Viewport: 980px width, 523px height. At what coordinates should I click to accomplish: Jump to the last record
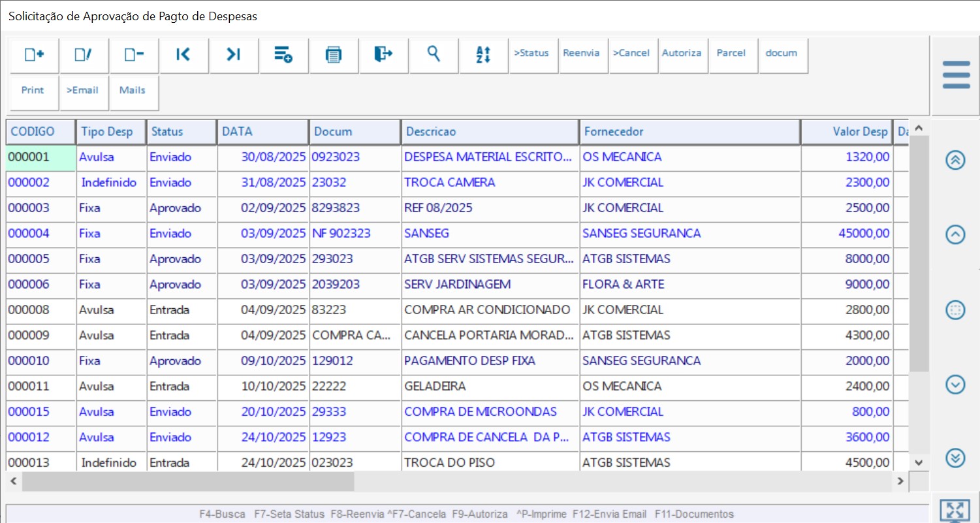tap(234, 55)
